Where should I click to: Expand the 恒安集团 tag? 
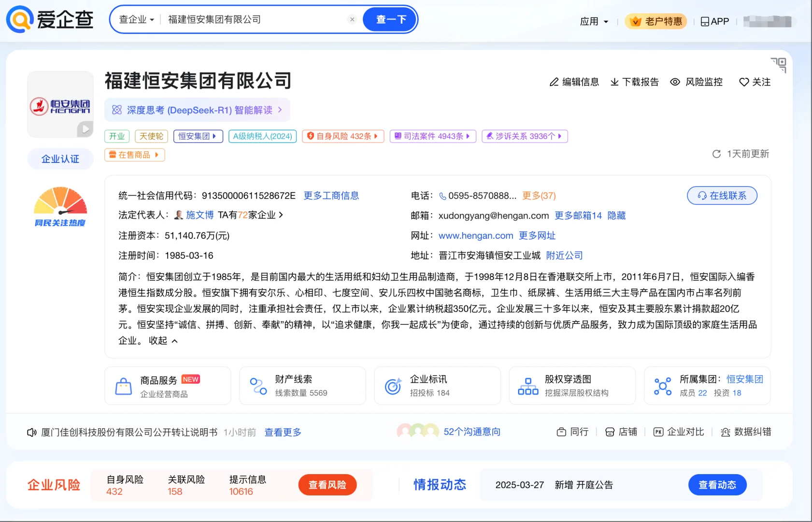point(198,136)
